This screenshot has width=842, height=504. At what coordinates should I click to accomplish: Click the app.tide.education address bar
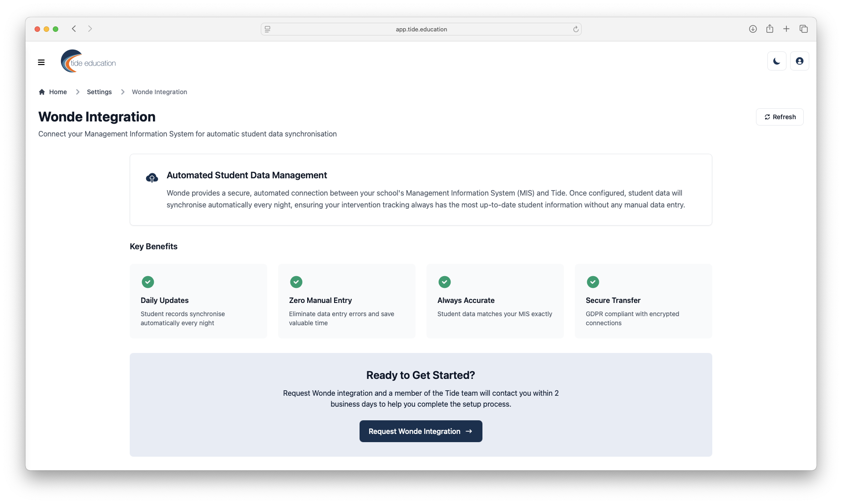click(x=421, y=29)
